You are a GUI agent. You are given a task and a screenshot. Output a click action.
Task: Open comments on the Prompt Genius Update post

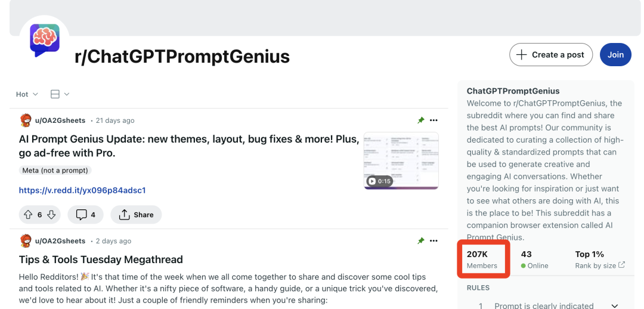[85, 215]
